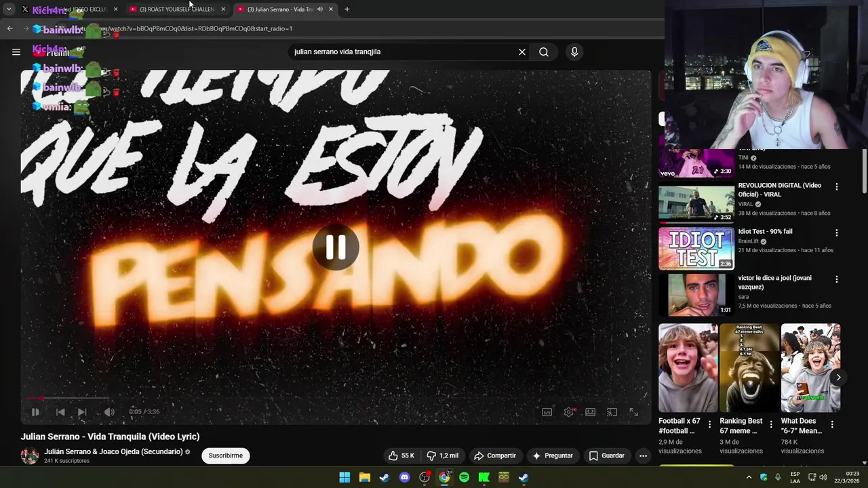The height and width of the screenshot is (488, 868).
Task: Open the Kick app from taskbar
Action: click(484, 477)
